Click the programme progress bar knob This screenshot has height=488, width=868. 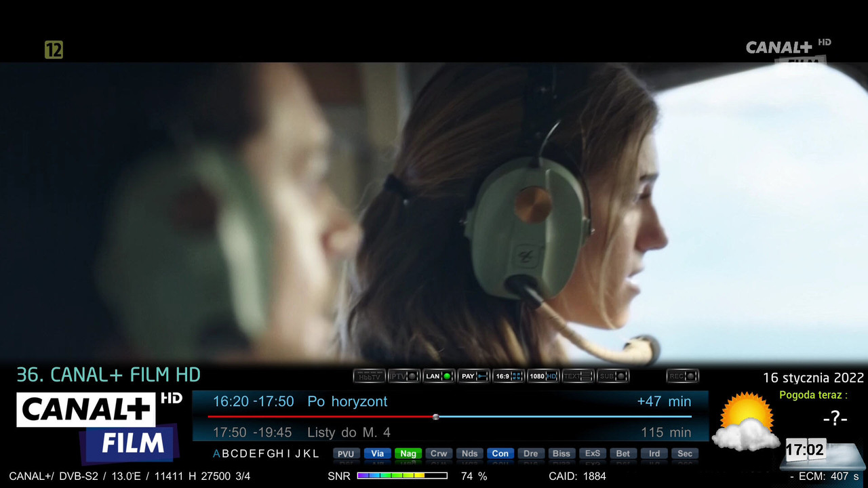point(435,416)
